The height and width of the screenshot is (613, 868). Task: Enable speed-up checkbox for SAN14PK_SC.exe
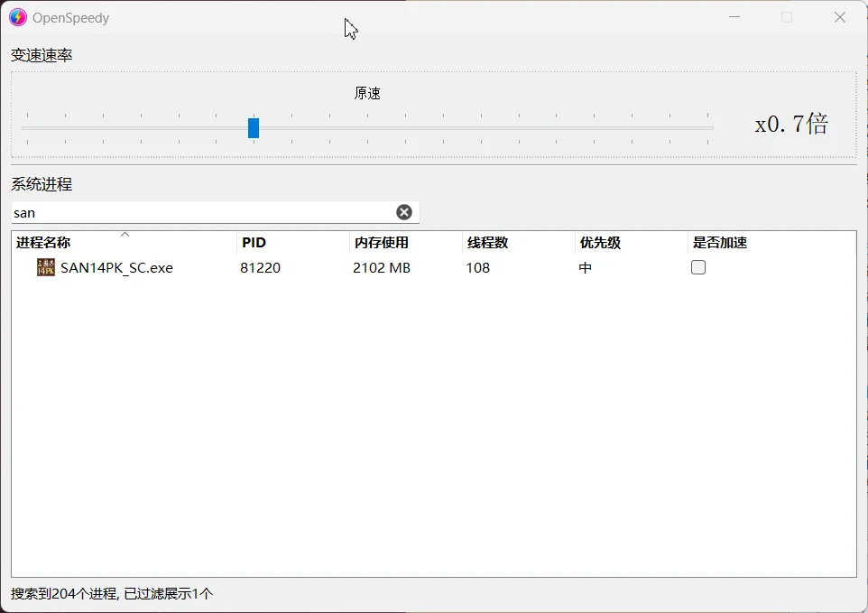point(697,267)
